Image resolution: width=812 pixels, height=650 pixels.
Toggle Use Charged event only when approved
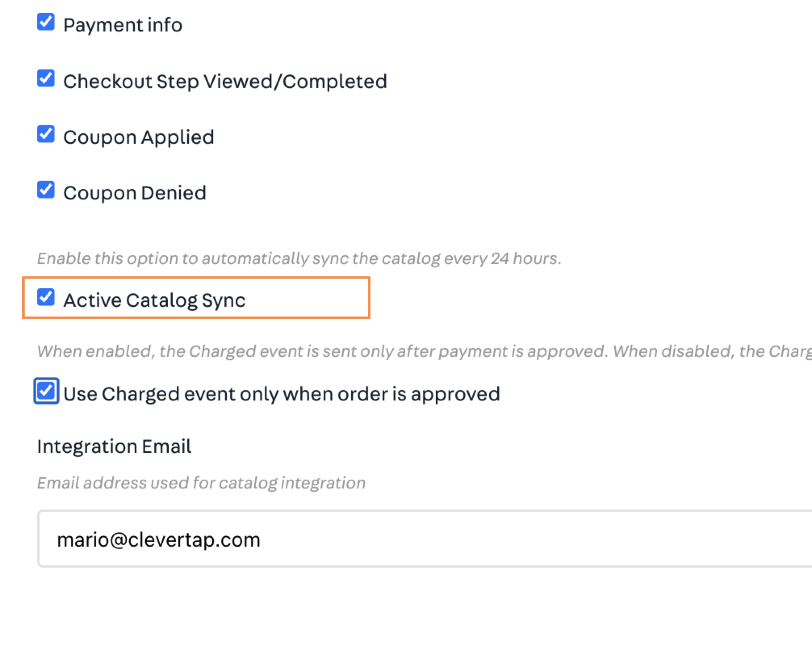(x=46, y=391)
